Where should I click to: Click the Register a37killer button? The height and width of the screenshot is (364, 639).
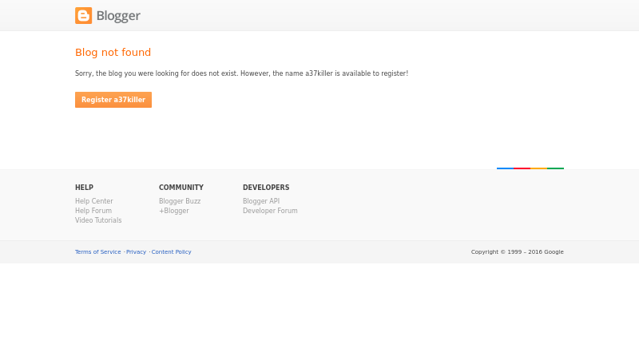click(x=113, y=100)
